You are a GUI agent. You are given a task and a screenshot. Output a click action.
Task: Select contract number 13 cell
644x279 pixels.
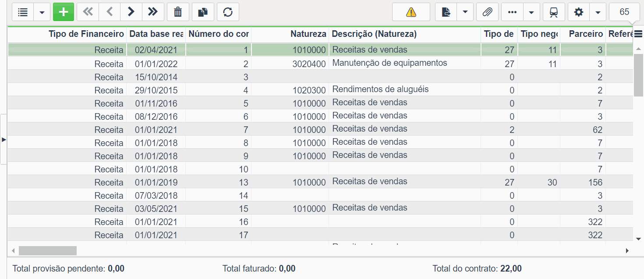pos(219,182)
